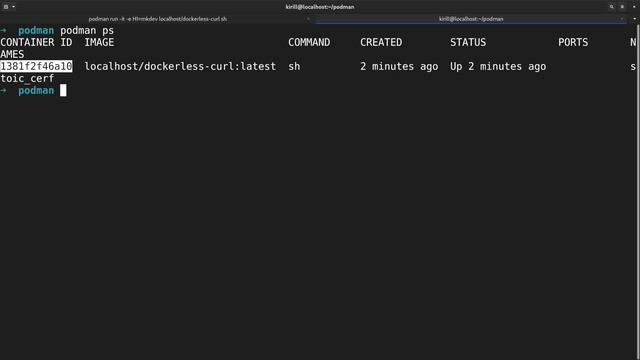This screenshot has height=360, width=640.
Task: Click the highlighted container ID 1381f2f46a10
Action: click(x=36, y=67)
